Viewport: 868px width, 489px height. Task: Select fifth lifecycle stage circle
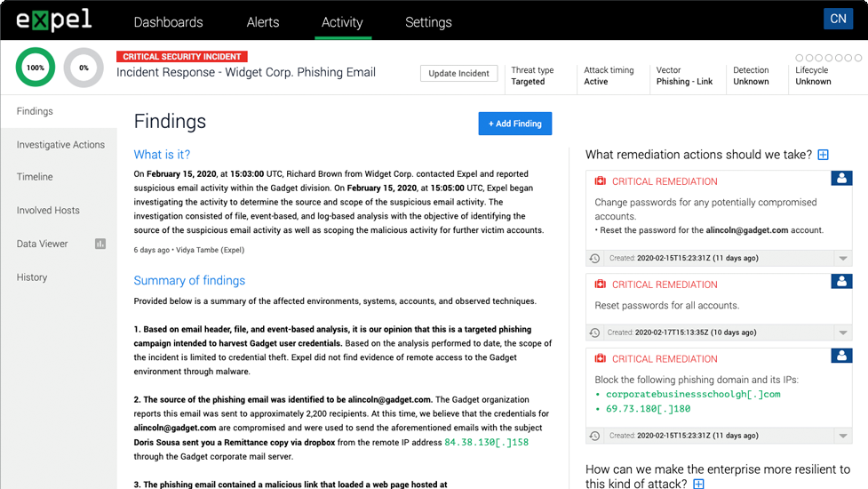[839, 58]
